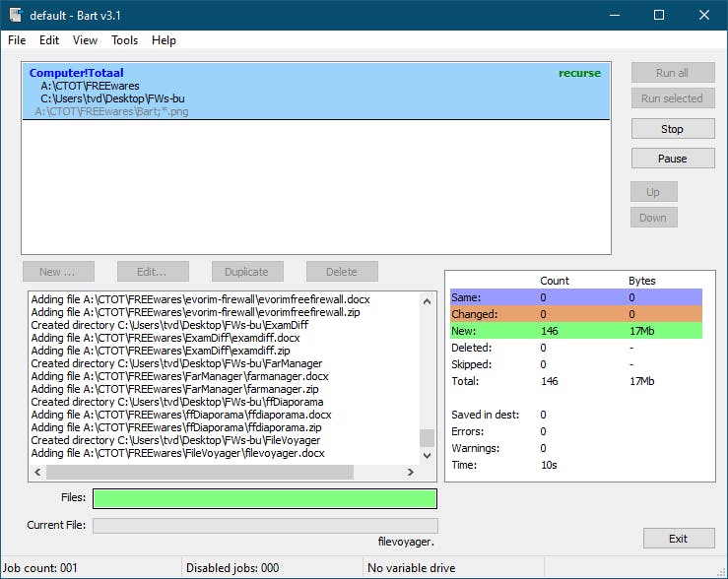Click the Deleted statistics label
728x579 pixels.
[x=471, y=348]
